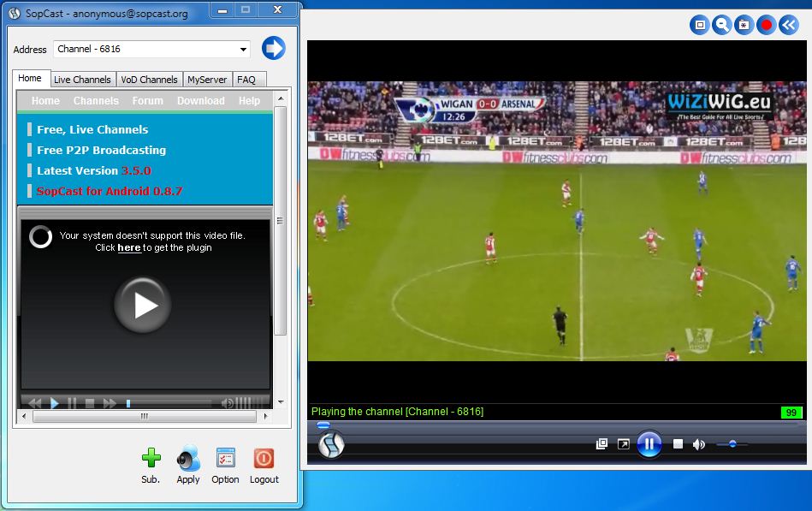The width and height of the screenshot is (812, 511).
Task: Pause the main channel playback
Action: 649,444
